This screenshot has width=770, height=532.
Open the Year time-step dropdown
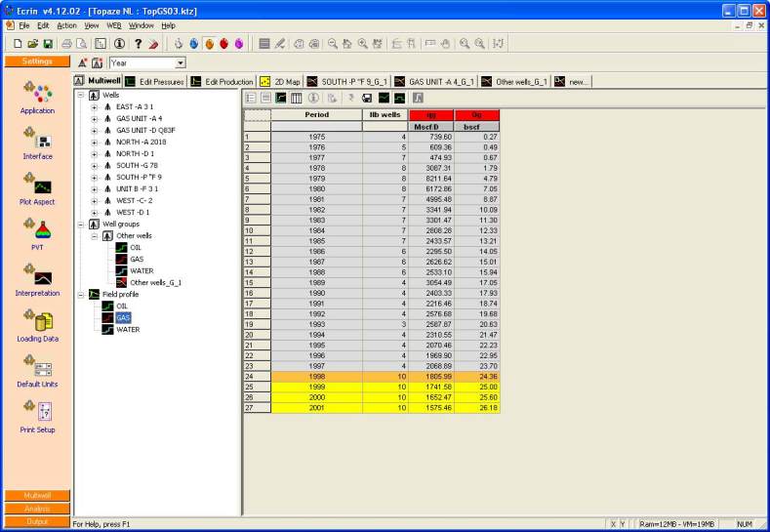(x=181, y=62)
